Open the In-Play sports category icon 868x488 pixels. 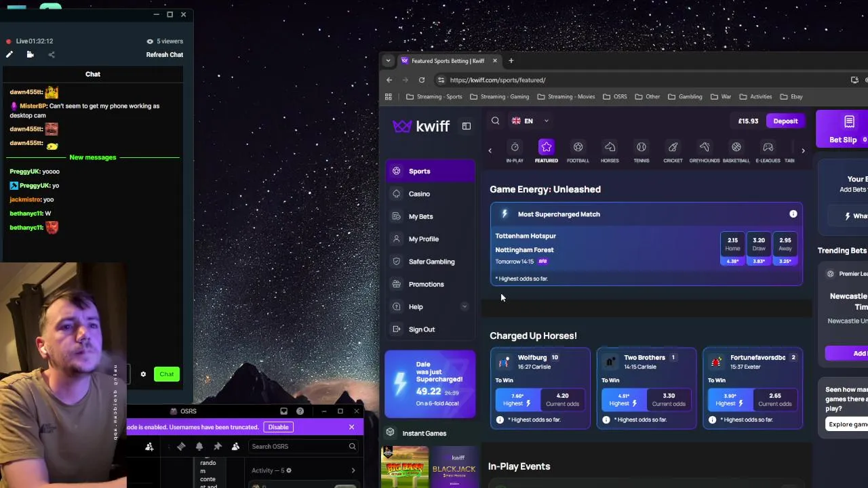click(x=515, y=147)
